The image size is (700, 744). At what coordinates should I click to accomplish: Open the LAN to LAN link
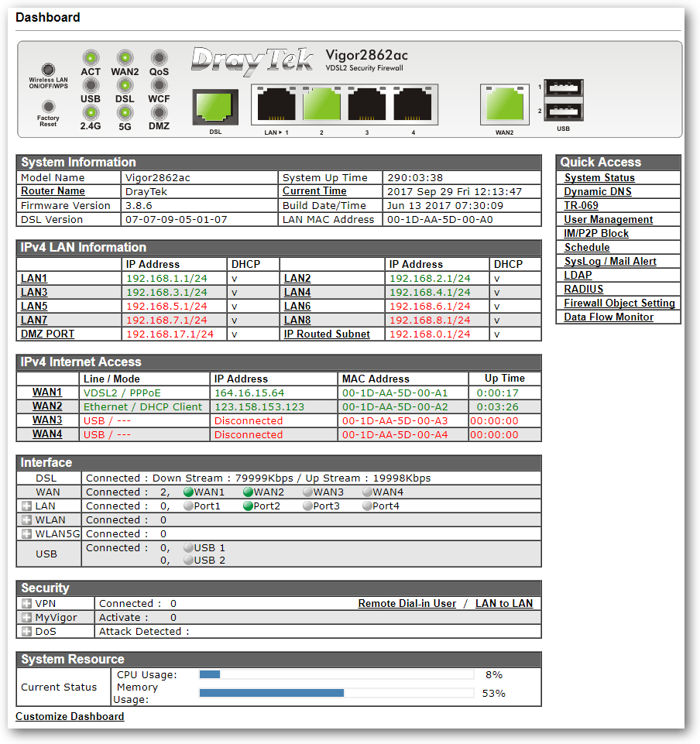point(504,604)
